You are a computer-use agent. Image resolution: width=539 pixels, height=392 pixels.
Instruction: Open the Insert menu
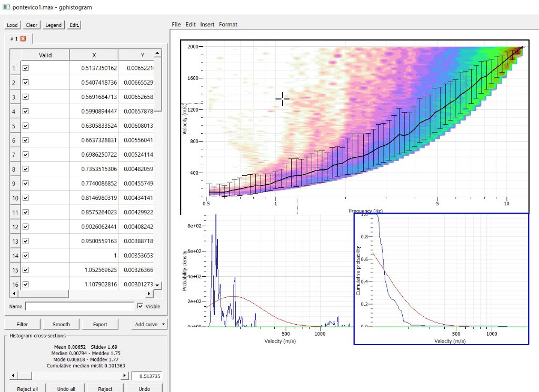[207, 25]
